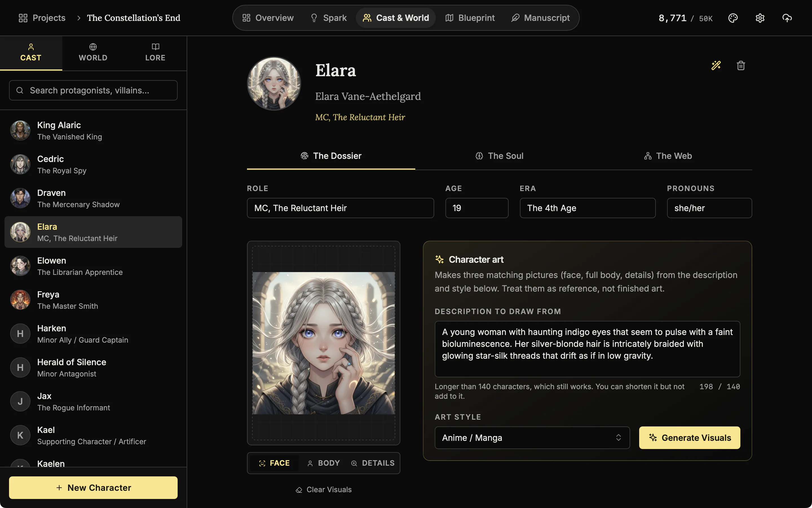Open The Web tab
This screenshot has width=812, height=508.
[x=668, y=156]
